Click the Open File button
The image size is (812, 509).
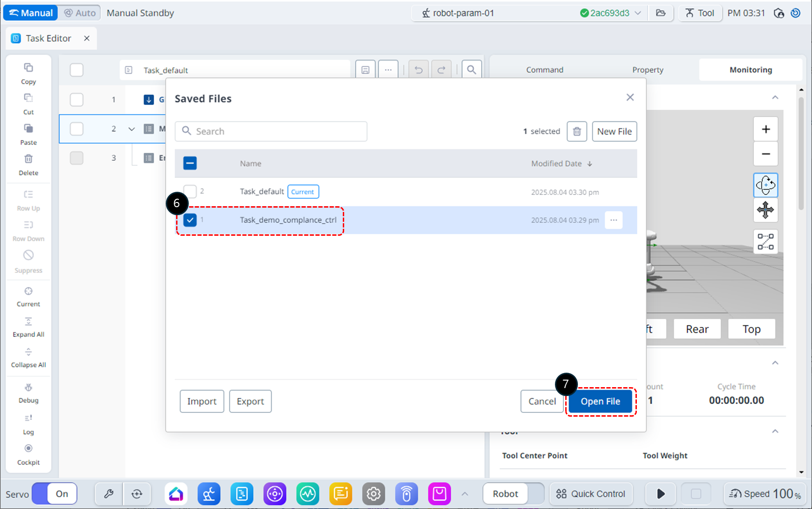click(600, 401)
